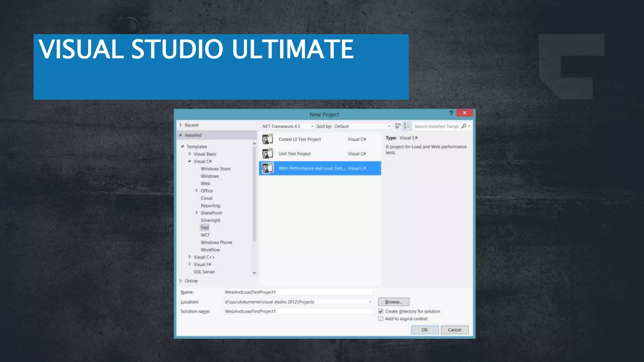Open the Sort by Default dropdown

click(362, 126)
